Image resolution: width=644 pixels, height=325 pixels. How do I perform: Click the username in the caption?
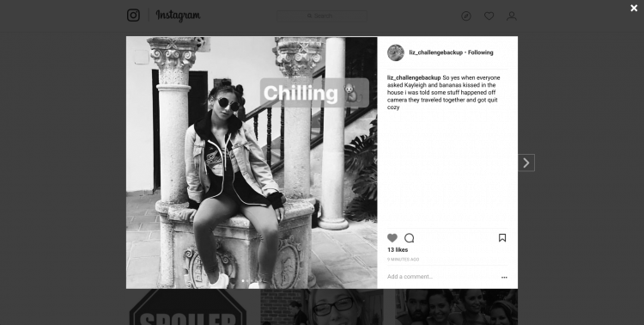click(414, 77)
